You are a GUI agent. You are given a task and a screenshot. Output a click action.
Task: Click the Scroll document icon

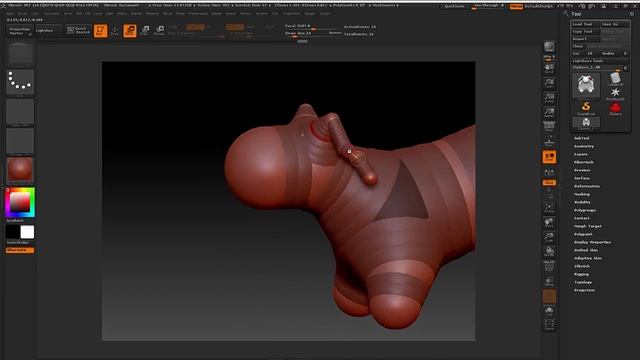coord(549,68)
